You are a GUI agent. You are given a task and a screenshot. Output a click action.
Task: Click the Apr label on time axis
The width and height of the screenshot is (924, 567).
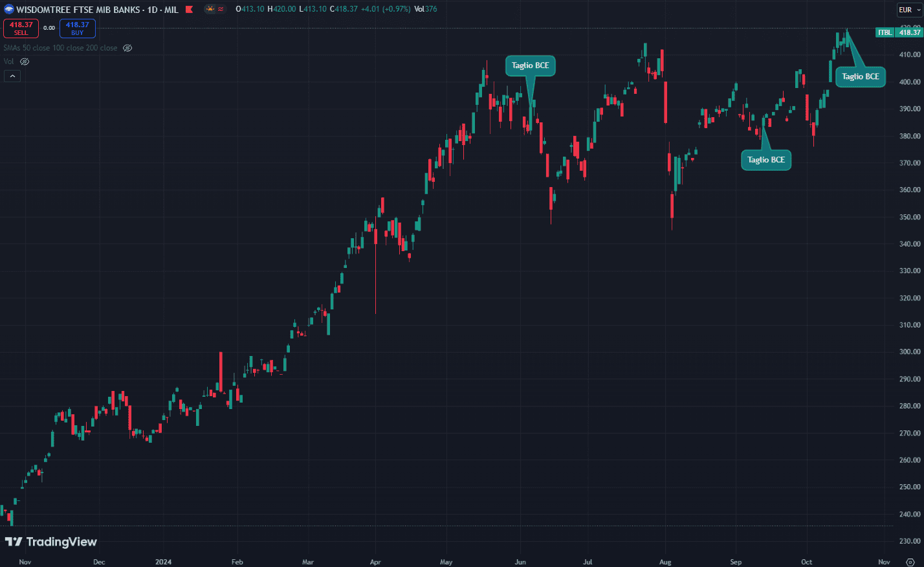375,562
